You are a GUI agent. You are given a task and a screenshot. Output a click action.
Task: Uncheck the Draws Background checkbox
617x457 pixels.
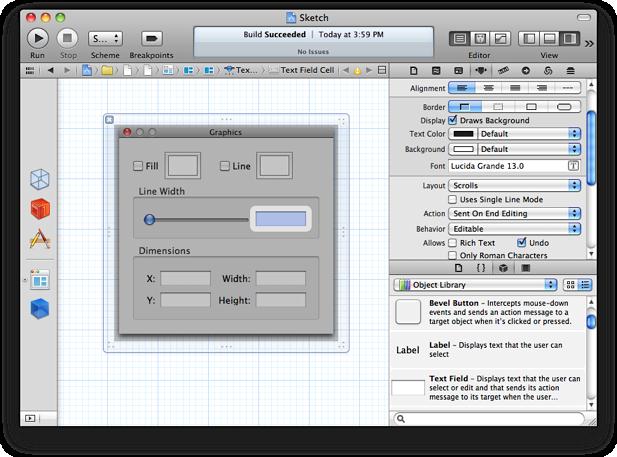pos(453,120)
